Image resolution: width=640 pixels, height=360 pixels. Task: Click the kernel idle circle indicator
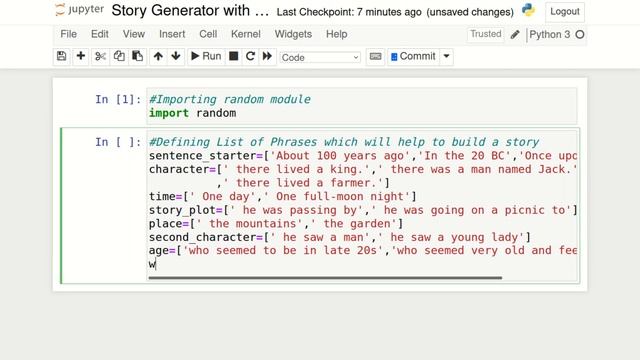click(580, 35)
